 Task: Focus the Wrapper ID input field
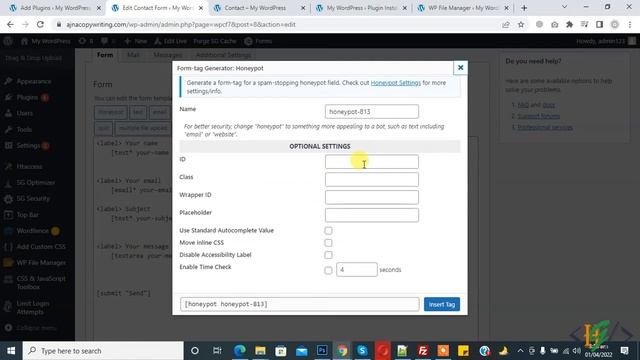[371, 198]
